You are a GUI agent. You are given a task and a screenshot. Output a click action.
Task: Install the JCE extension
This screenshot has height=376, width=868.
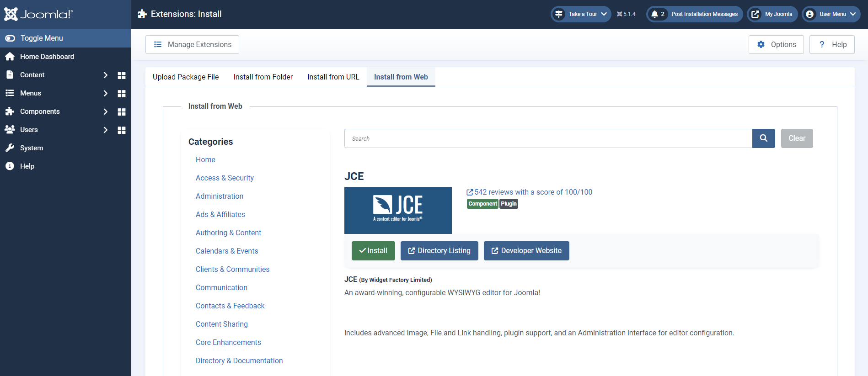(x=373, y=251)
